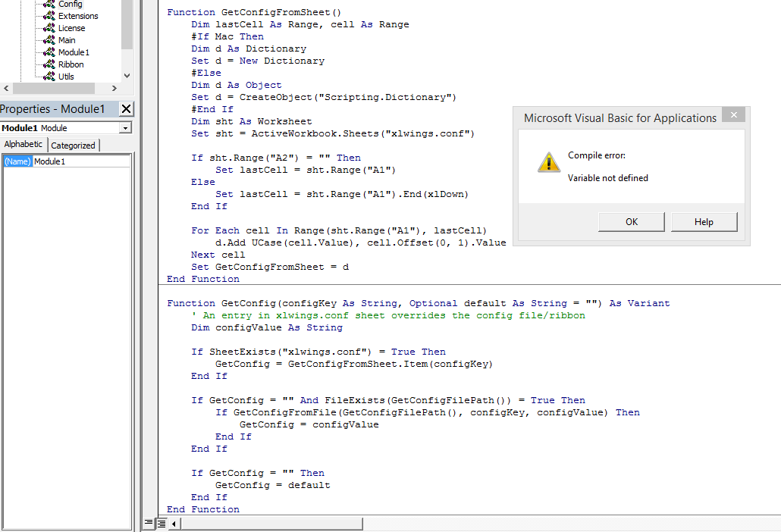This screenshot has height=532, width=781.
Task: Click code window scroll left arrow
Action: coord(174,524)
